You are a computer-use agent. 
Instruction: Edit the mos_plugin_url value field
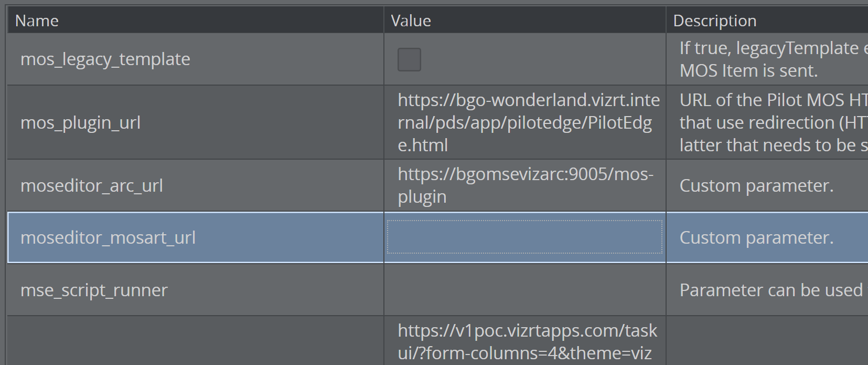525,122
